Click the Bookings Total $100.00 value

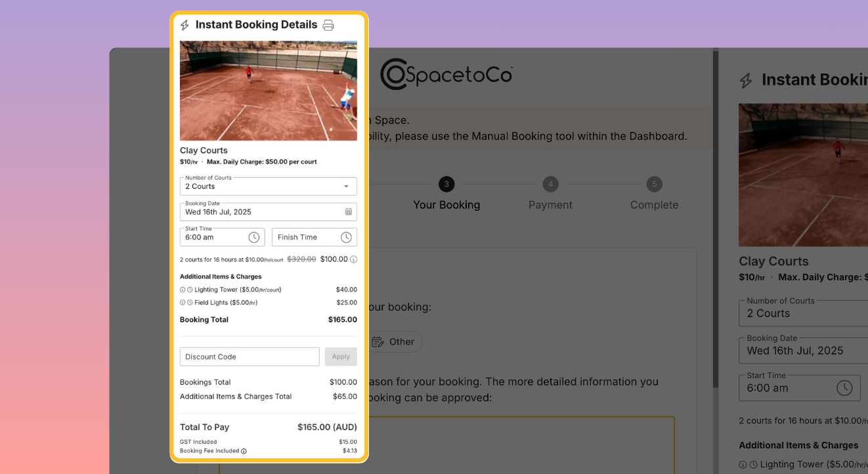click(x=343, y=382)
